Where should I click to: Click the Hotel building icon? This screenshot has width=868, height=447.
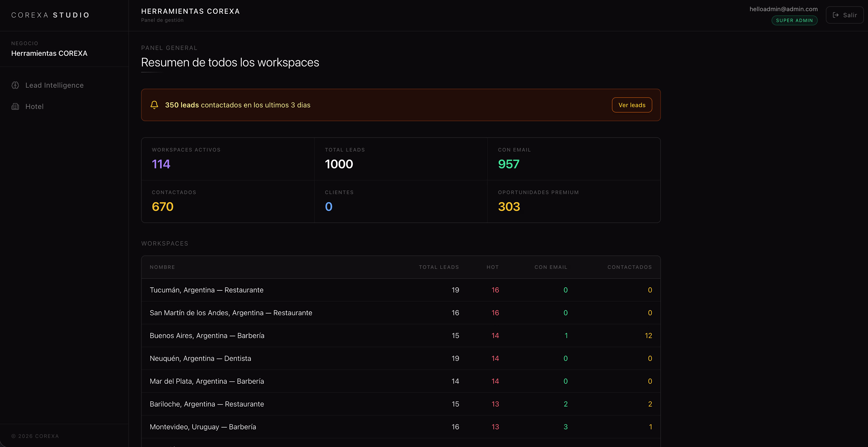point(15,106)
